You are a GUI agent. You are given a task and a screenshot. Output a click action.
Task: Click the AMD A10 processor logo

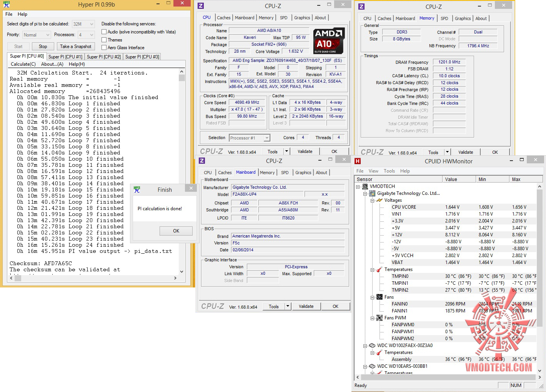click(x=329, y=41)
